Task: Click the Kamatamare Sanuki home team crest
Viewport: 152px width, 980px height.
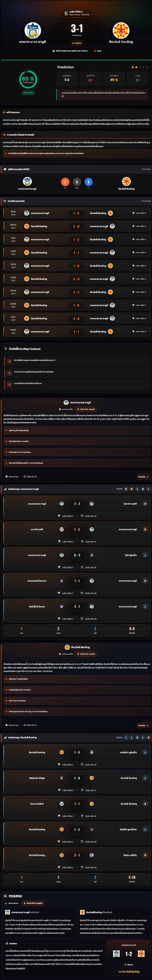Action: (x=33, y=30)
